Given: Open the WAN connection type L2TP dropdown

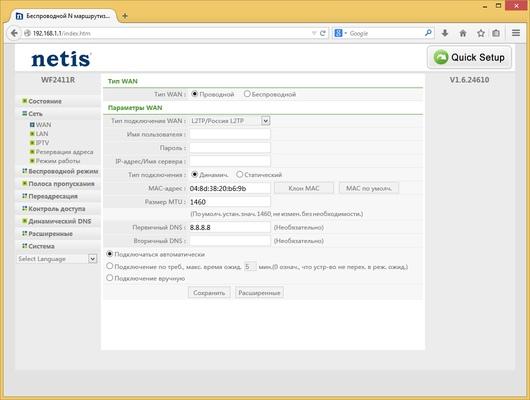Looking at the screenshot, I should [x=230, y=121].
